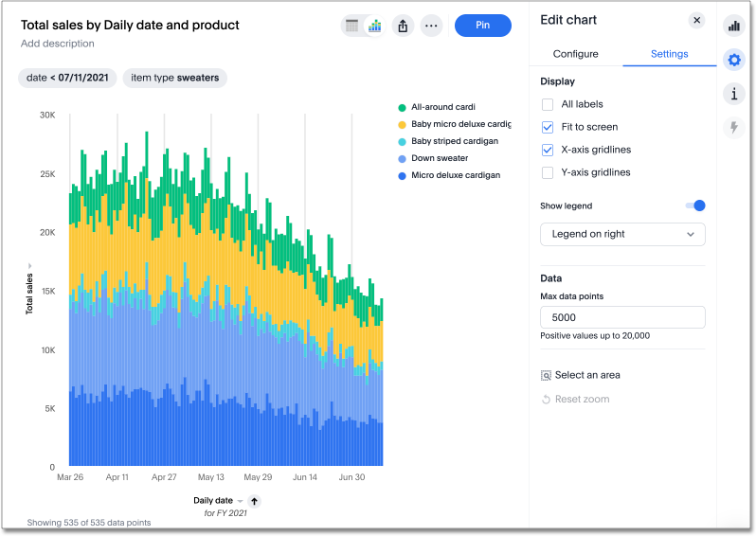Screen dimensions: 756x536
Task: Turn off the Show legend toggle
Action: (x=694, y=205)
